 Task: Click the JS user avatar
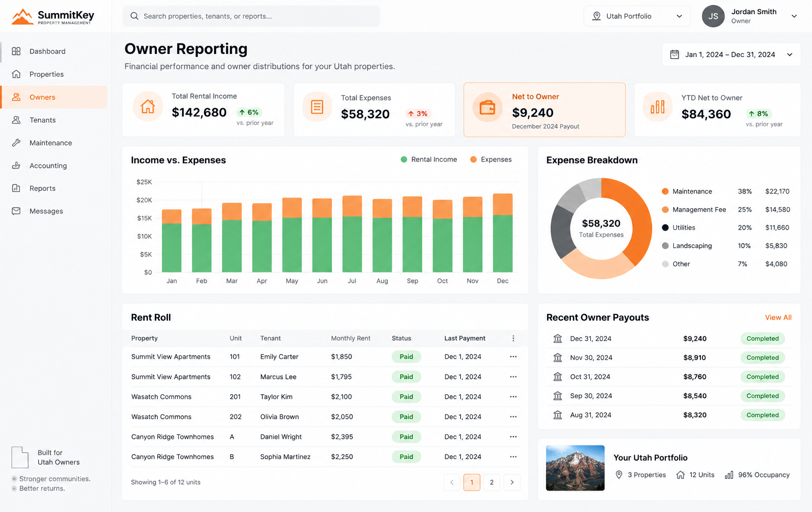713,16
